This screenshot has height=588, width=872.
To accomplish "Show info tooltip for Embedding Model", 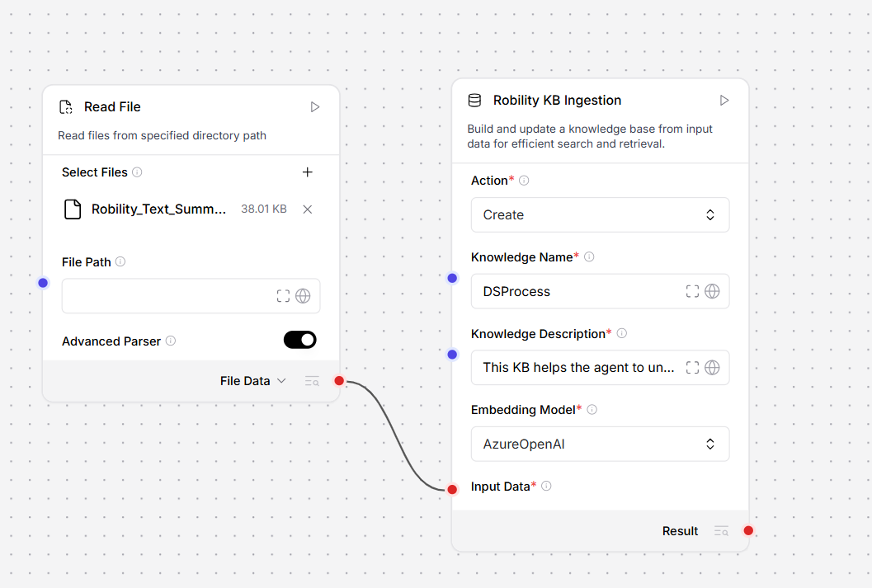I will pyautogui.click(x=592, y=410).
